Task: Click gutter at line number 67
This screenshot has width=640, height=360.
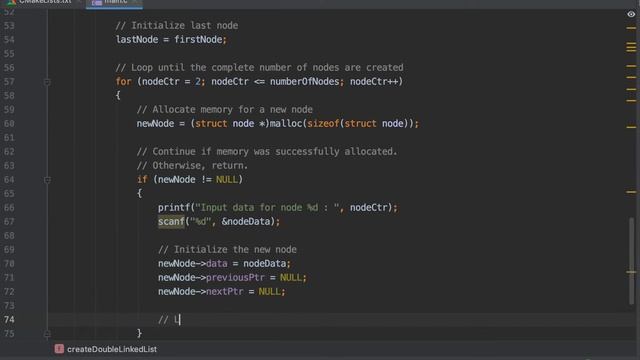Action: pyautogui.click(x=9, y=222)
